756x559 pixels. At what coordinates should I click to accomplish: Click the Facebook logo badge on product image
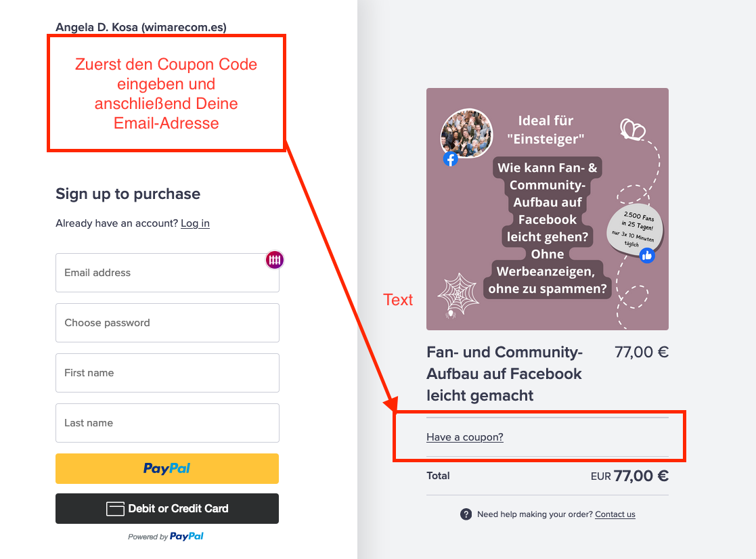coord(450,159)
